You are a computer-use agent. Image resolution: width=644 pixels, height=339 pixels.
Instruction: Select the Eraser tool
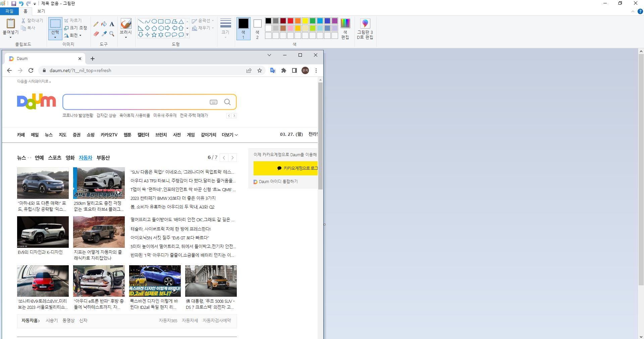(96, 34)
